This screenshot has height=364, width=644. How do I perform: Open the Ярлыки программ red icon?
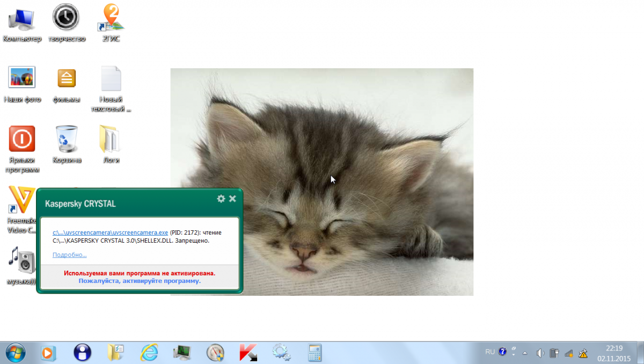click(22, 149)
